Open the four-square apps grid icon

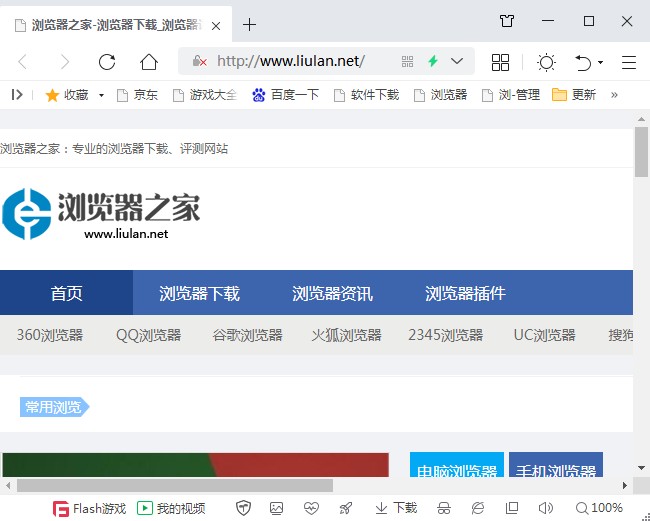click(500, 63)
